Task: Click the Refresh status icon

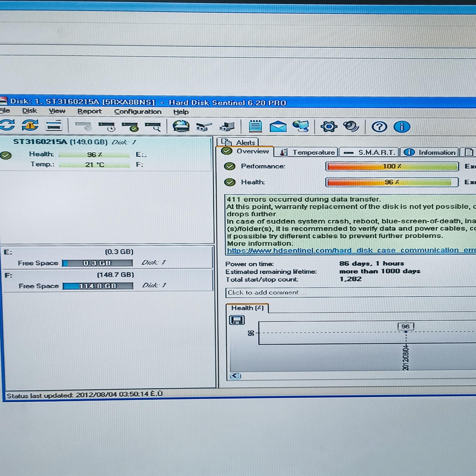Action: click(x=7, y=125)
